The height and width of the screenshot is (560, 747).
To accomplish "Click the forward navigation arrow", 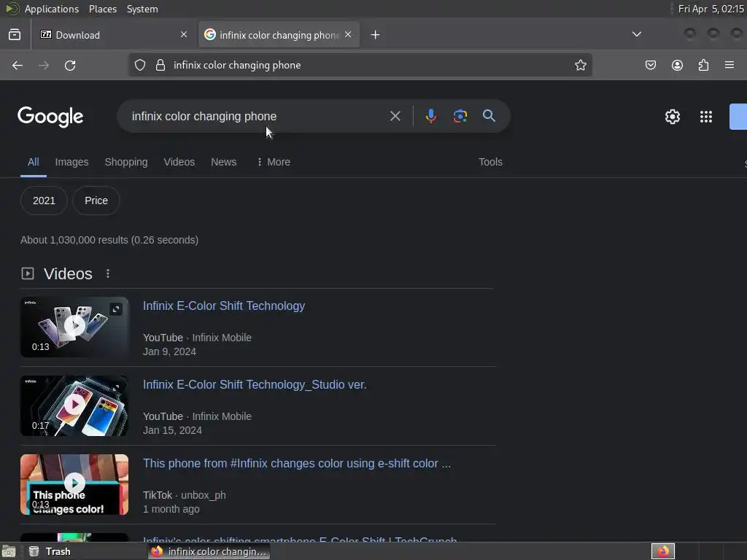I will point(43,65).
